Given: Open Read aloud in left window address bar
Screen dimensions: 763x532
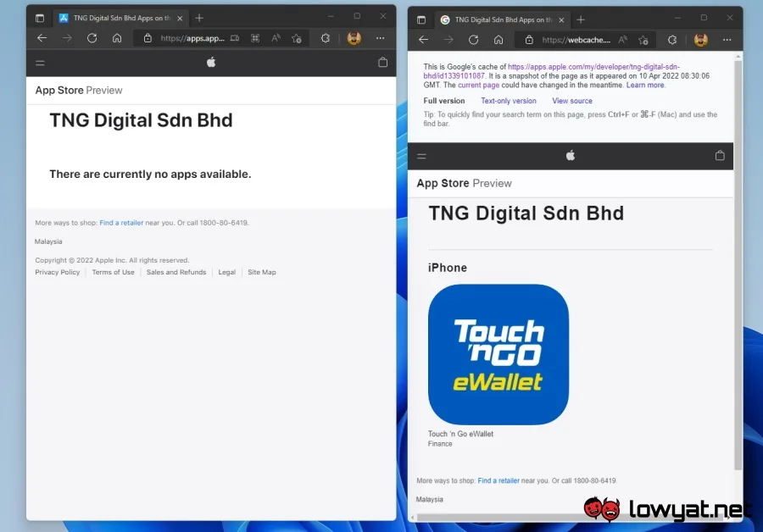Looking at the screenshot, I should click(x=276, y=38).
